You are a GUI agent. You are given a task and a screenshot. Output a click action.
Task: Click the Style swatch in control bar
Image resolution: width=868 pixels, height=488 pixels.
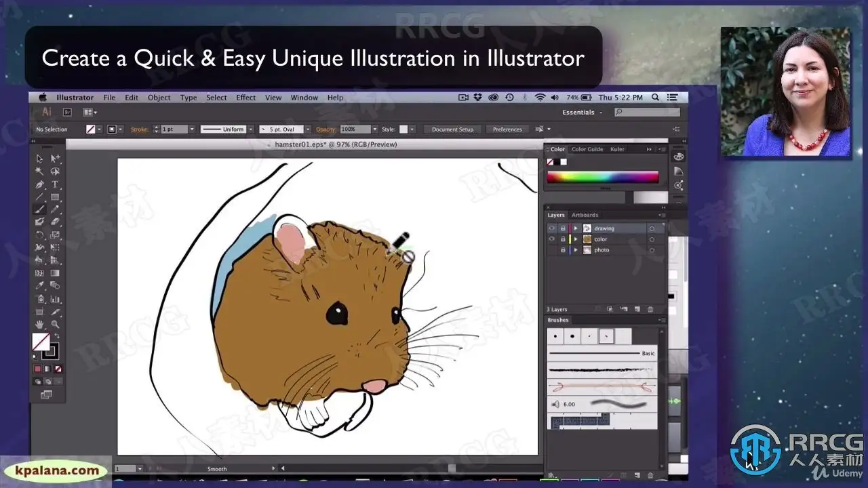click(403, 129)
